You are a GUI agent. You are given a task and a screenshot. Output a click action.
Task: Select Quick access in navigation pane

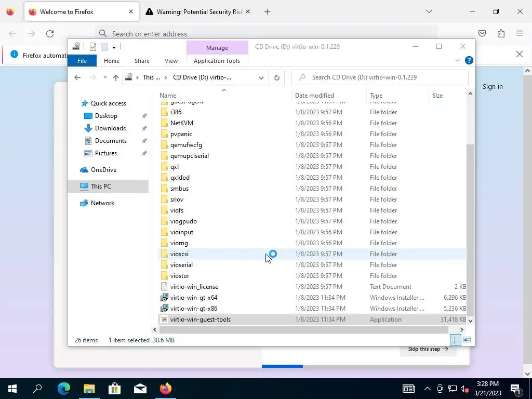click(x=108, y=103)
